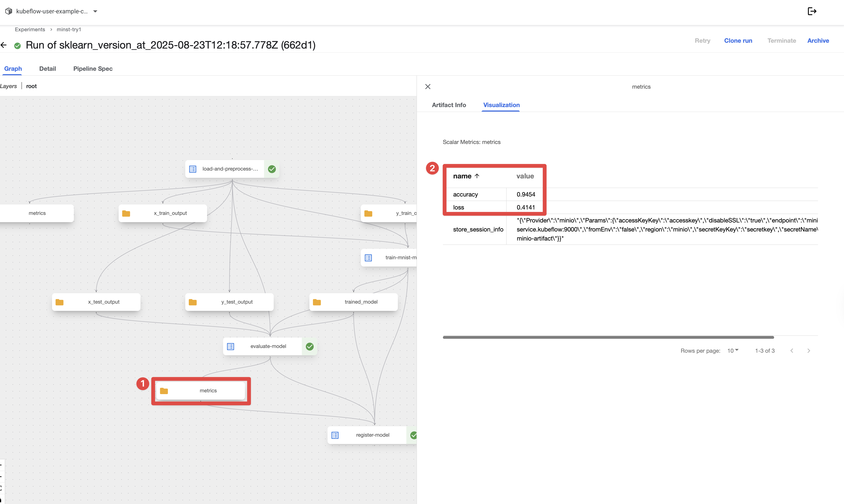Click the x_train_output folder icon
The height and width of the screenshot is (504, 844).
click(126, 213)
